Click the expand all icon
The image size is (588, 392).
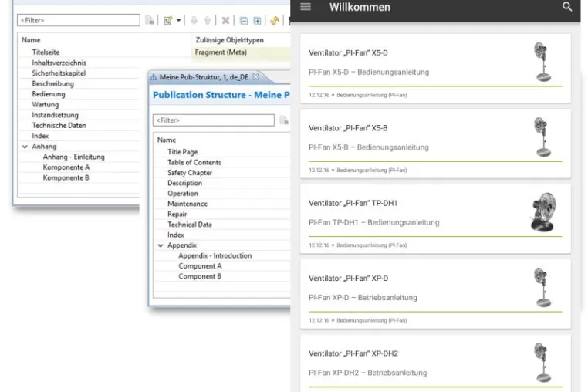click(x=257, y=21)
